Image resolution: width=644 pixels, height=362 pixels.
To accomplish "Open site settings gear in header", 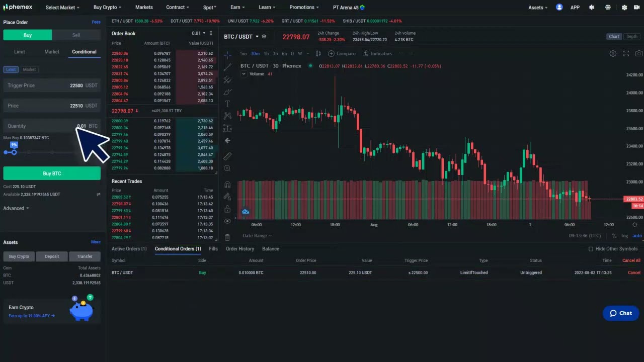I will pos(624,8).
